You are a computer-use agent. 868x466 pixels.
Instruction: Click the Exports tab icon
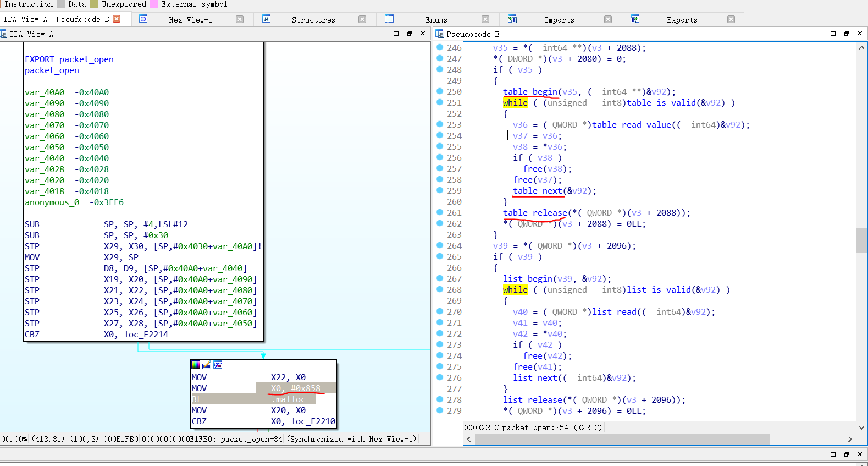pos(635,19)
